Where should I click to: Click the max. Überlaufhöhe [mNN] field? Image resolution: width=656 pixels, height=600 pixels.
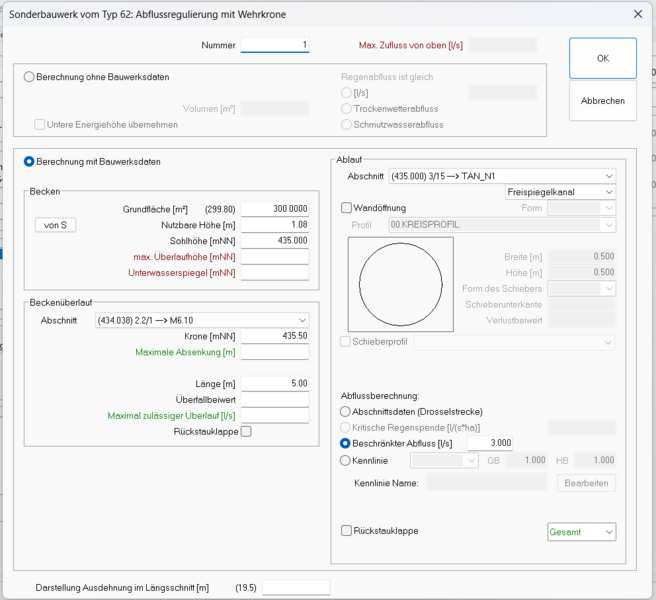pyautogui.click(x=275, y=256)
